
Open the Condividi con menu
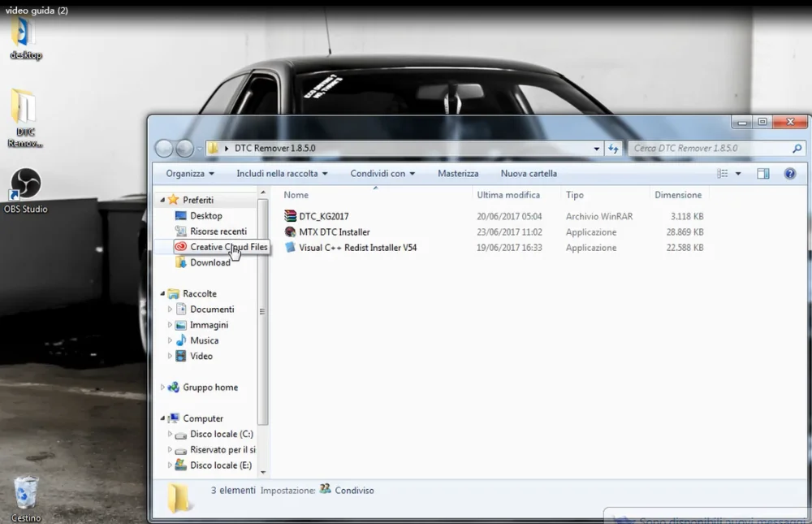[x=382, y=174]
